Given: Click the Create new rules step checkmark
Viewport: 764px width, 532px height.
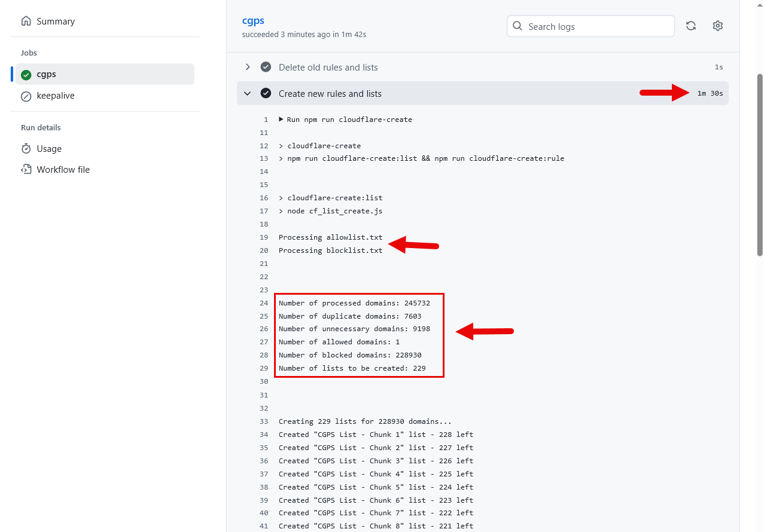Looking at the screenshot, I should (x=266, y=93).
